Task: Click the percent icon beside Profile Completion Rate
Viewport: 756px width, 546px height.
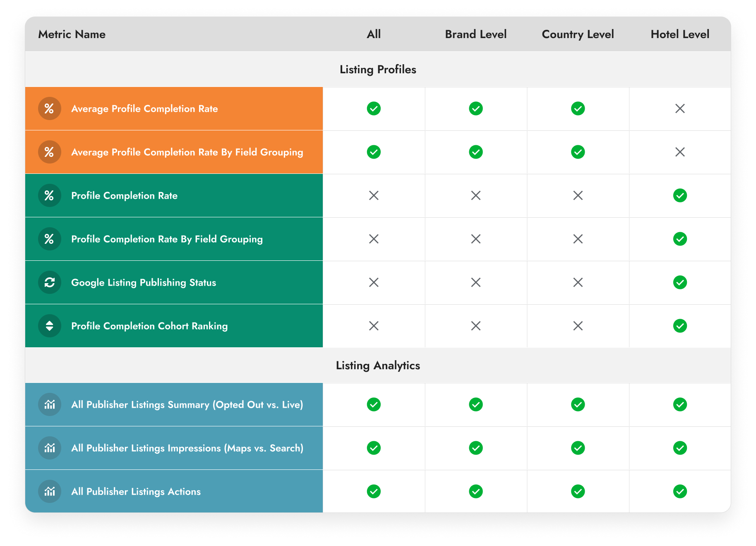Action: [x=49, y=195]
